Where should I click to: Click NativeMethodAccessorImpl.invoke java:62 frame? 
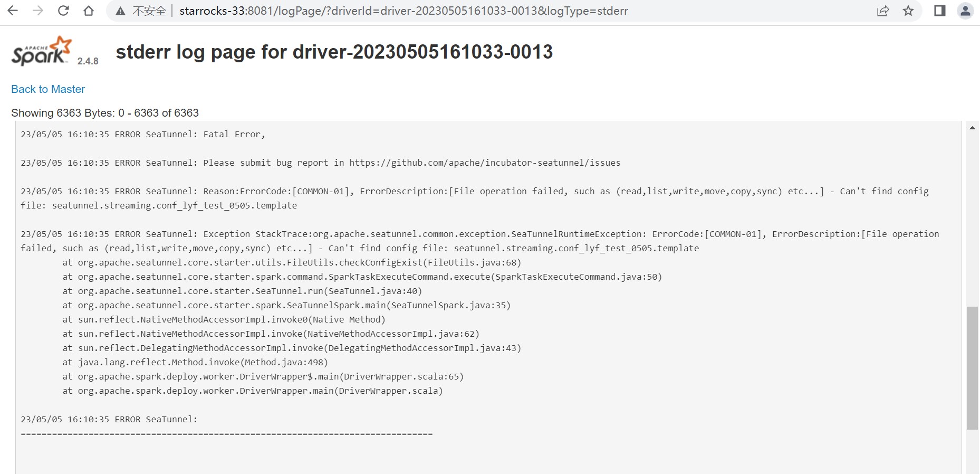point(271,334)
